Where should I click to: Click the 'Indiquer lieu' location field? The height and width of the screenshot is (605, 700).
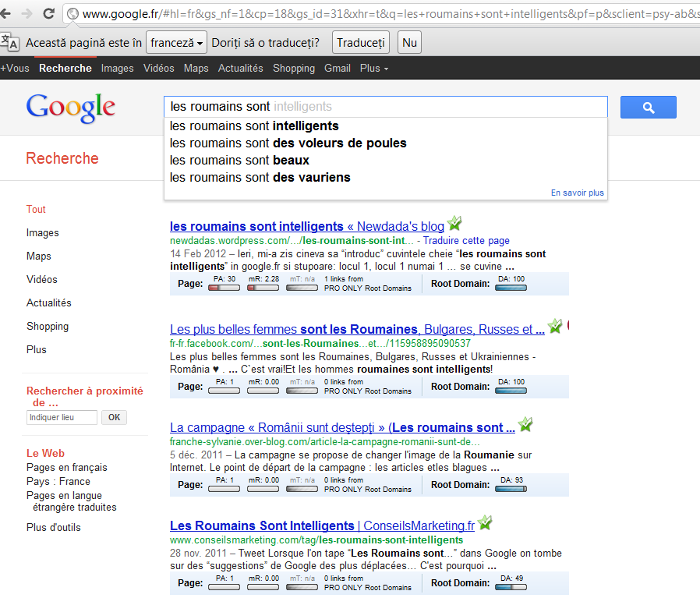pyautogui.click(x=62, y=417)
